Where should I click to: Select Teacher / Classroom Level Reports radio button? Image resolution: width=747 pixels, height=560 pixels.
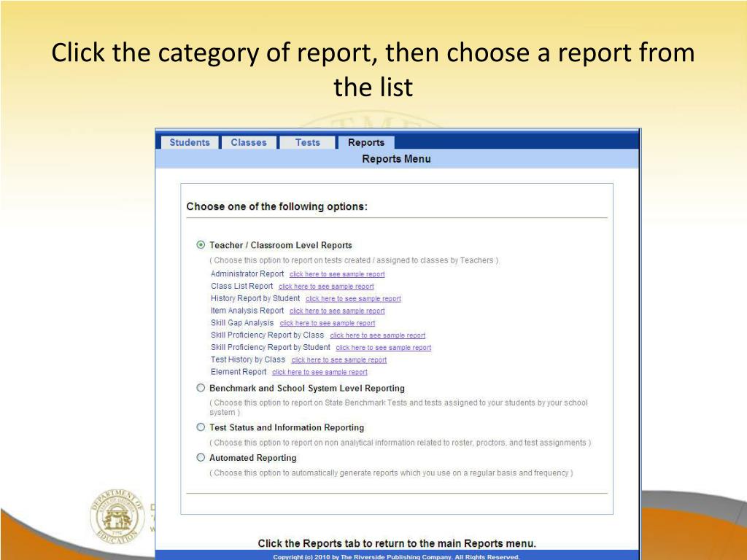201,245
